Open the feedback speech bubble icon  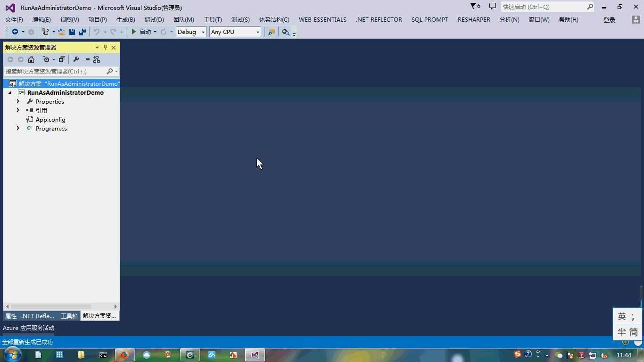point(493,7)
